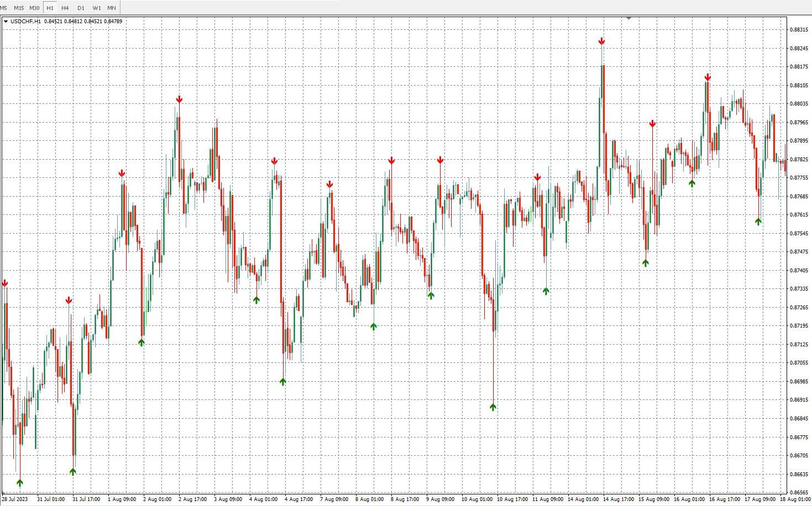Image resolution: width=812 pixels, height=506 pixels.
Task: Click the 7 Aug 09:00 time label
Action: tap(334, 499)
